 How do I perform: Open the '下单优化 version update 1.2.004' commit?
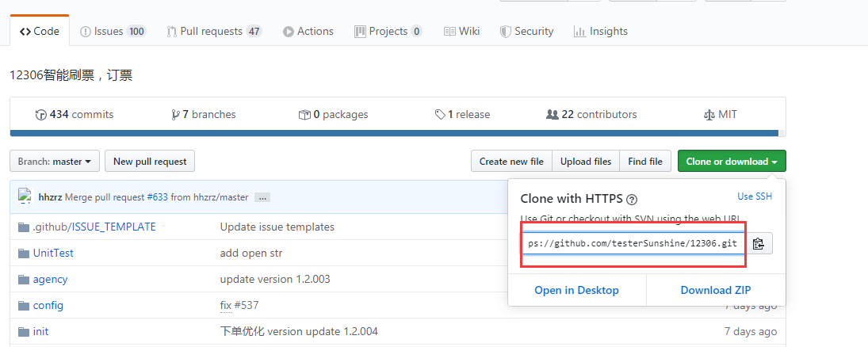click(299, 331)
